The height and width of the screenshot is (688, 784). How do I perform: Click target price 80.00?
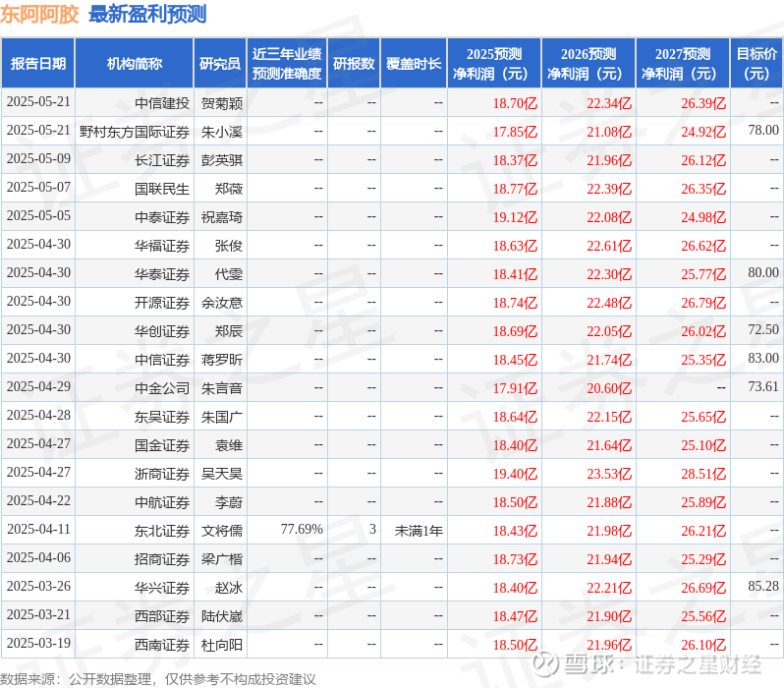click(763, 272)
